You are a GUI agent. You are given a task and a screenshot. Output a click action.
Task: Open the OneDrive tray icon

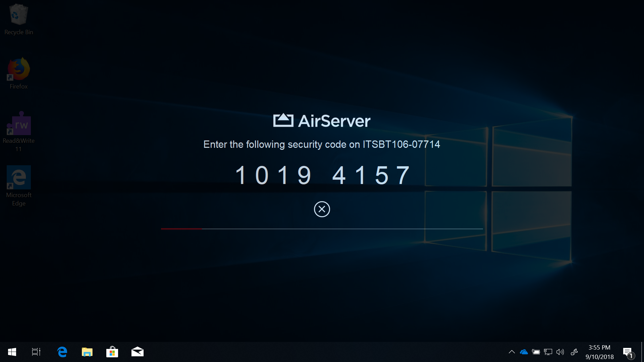pos(524,352)
